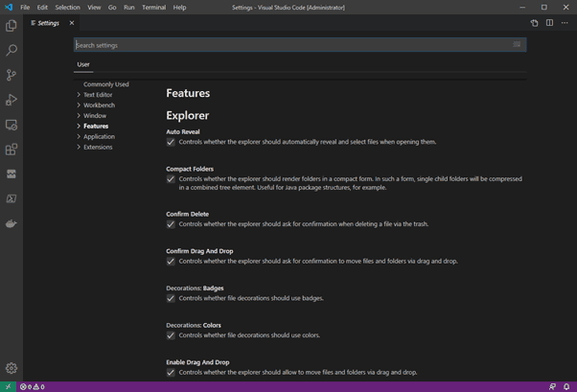Open the test/activity bar icon below Extensions
Image resolution: width=577 pixels, height=392 pixels.
point(12,174)
